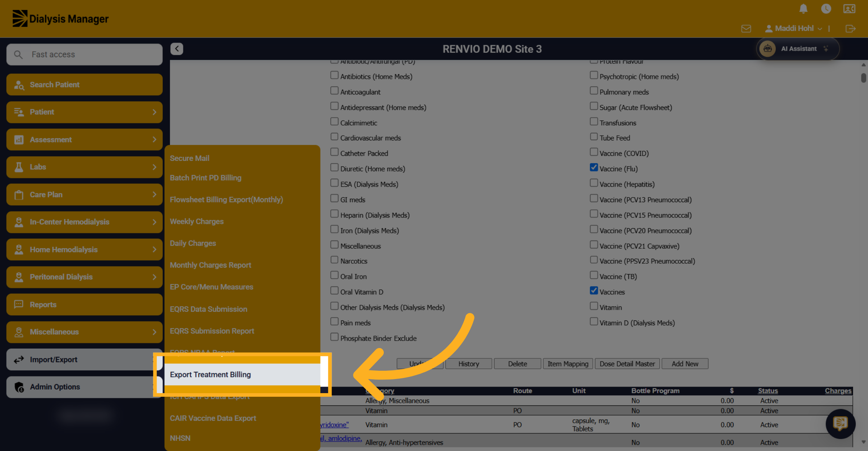The width and height of the screenshot is (868, 451).
Task: Open the chat support bubble icon
Action: (840, 424)
